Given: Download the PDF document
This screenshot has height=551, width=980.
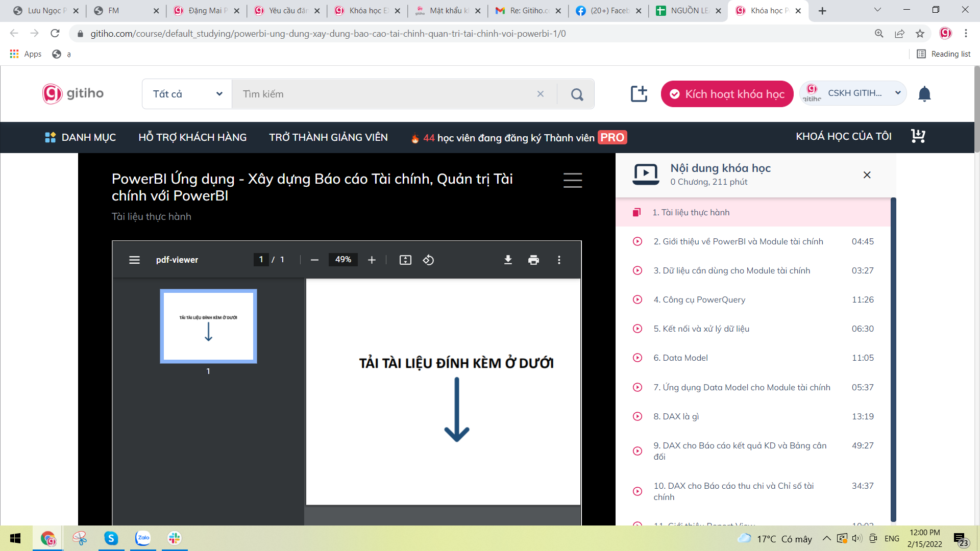Looking at the screenshot, I should point(508,260).
